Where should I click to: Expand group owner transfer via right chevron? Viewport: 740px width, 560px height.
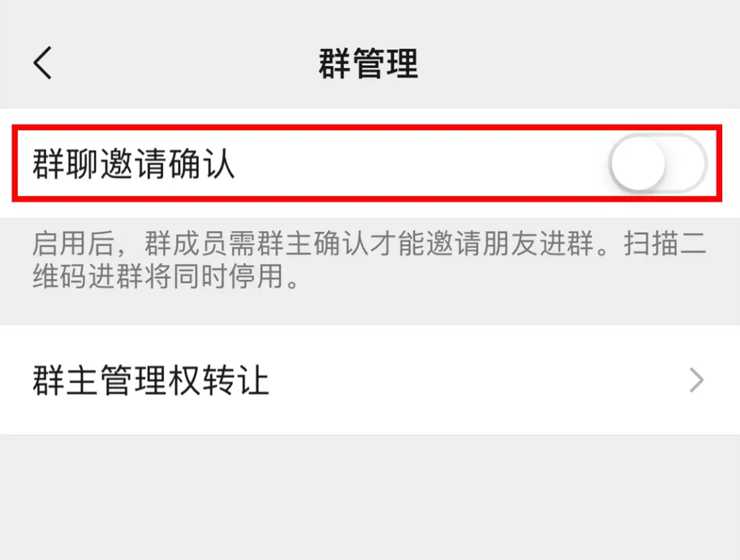[x=697, y=380]
